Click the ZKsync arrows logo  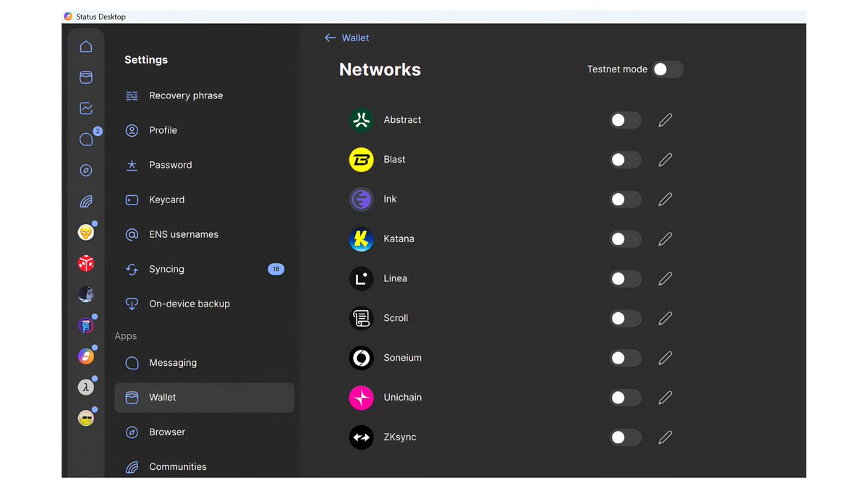pos(362,437)
